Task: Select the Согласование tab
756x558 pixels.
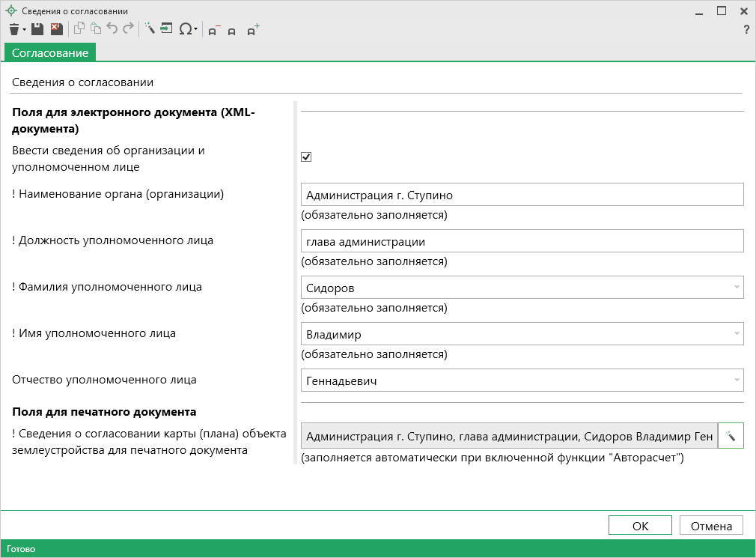Action: tap(50, 52)
